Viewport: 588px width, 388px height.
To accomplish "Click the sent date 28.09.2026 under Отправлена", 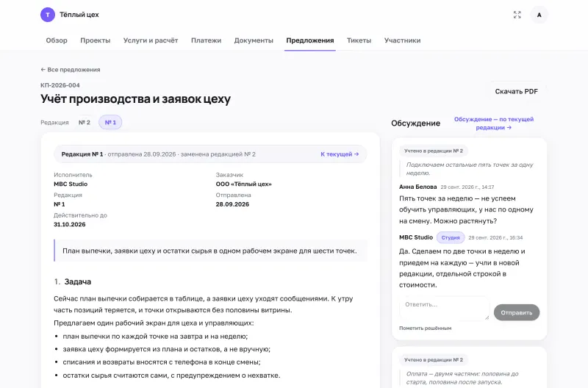I will point(232,204).
